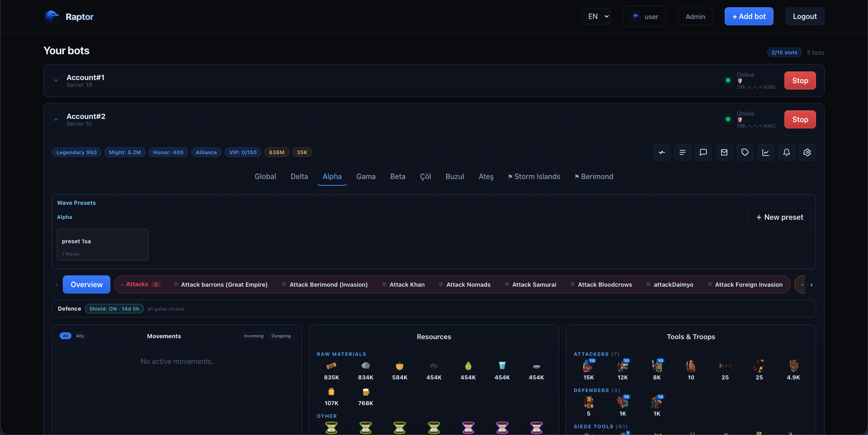The image size is (868, 435).
Task: Stop the Account#1 bot
Action: tap(800, 80)
